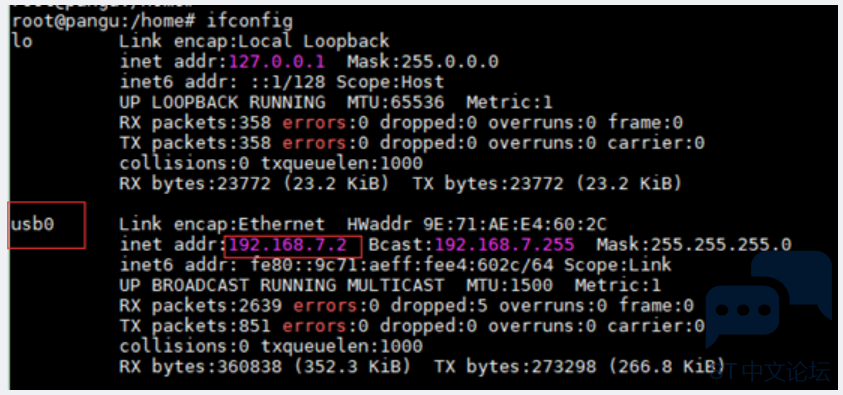Select the Mask:255.0.0.0 text
The image size is (843, 395).
tap(423, 62)
